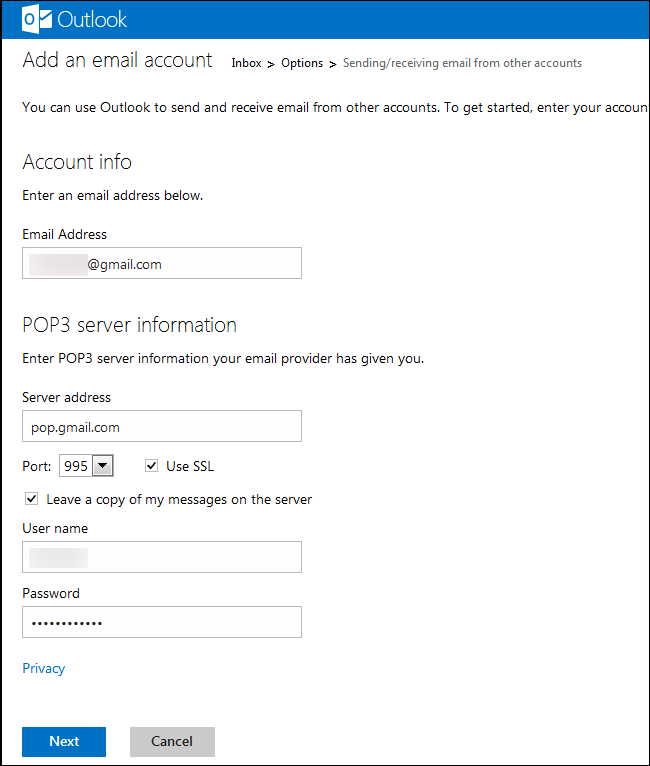The height and width of the screenshot is (766, 650).
Task: Click the Add an email account heading
Action: coord(117,60)
